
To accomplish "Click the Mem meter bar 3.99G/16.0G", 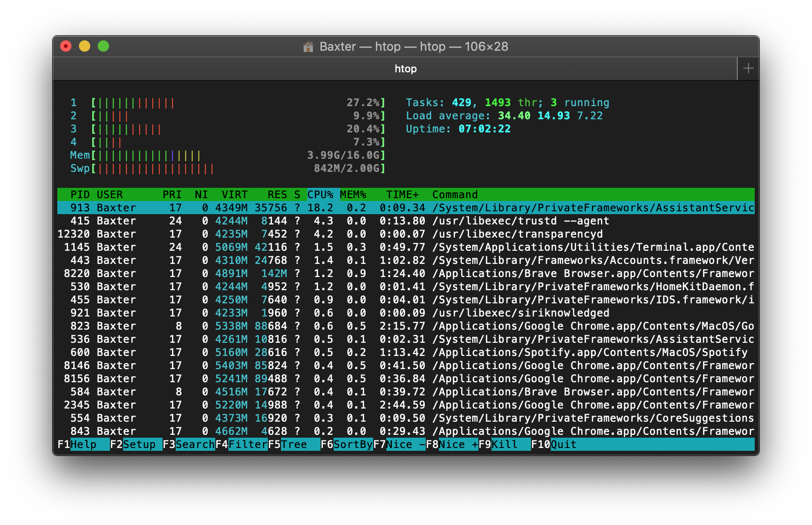I will (x=228, y=155).
